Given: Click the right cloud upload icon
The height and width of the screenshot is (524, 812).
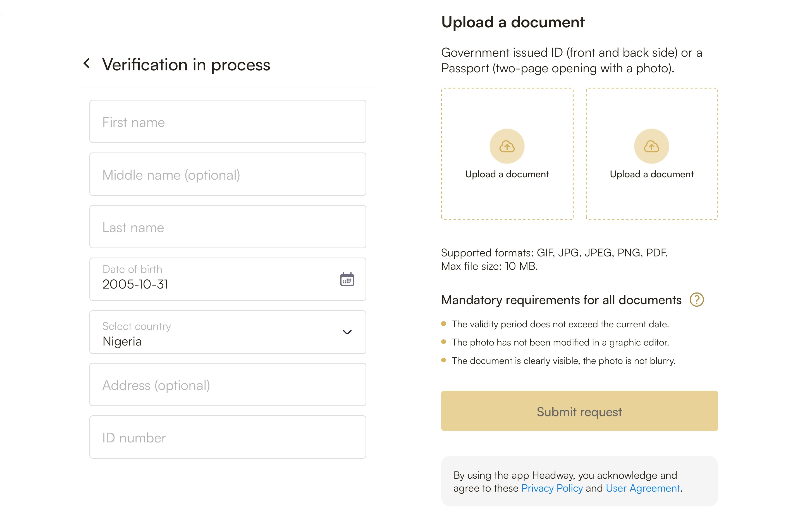Looking at the screenshot, I should point(651,146).
